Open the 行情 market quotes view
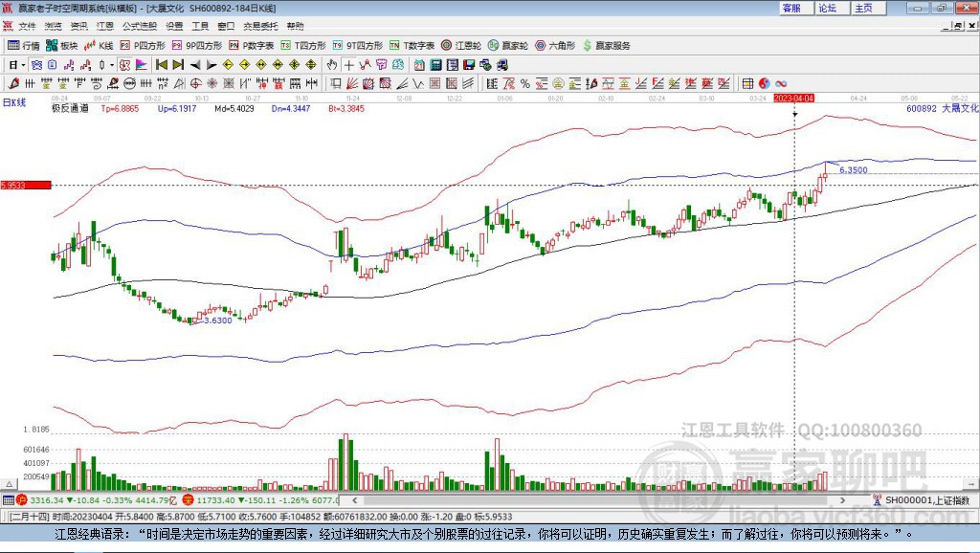The height and width of the screenshot is (553, 980). (x=24, y=46)
